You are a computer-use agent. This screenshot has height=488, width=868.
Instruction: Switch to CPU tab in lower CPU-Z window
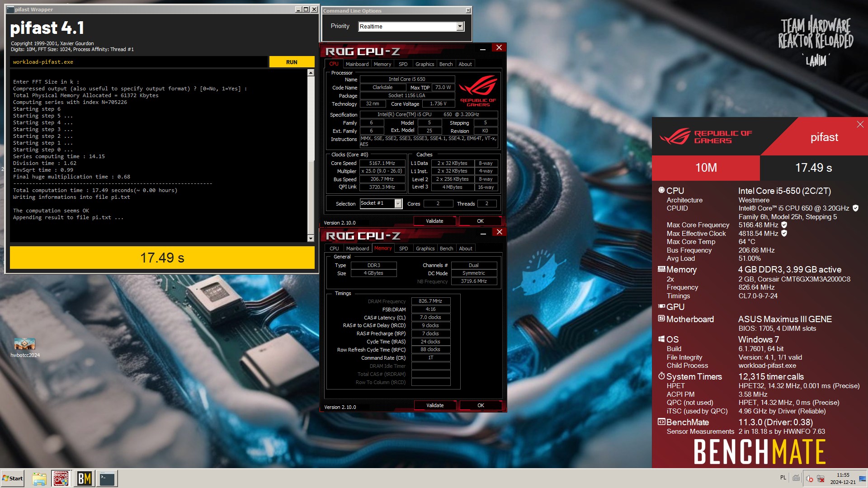(334, 249)
